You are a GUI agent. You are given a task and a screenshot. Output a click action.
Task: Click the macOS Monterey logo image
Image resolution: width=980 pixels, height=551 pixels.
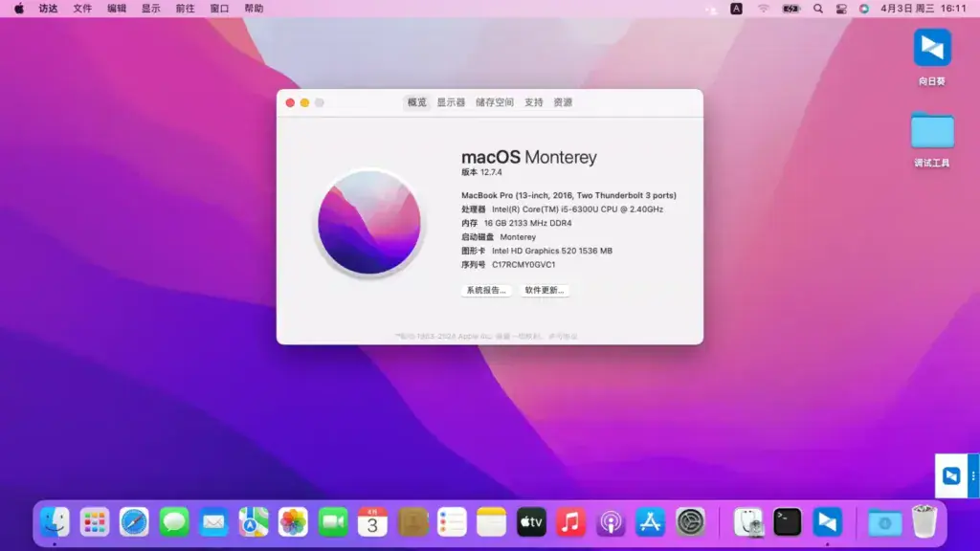point(369,222)
